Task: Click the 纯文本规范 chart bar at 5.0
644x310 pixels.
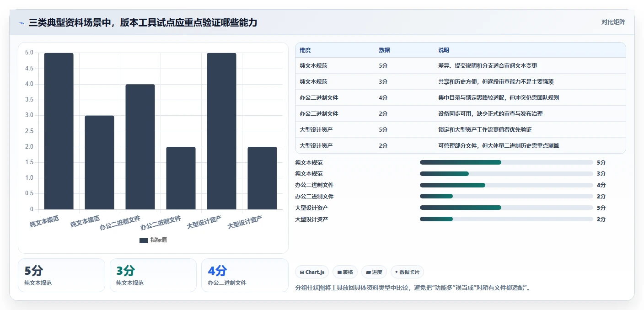Action: point(59,131)
